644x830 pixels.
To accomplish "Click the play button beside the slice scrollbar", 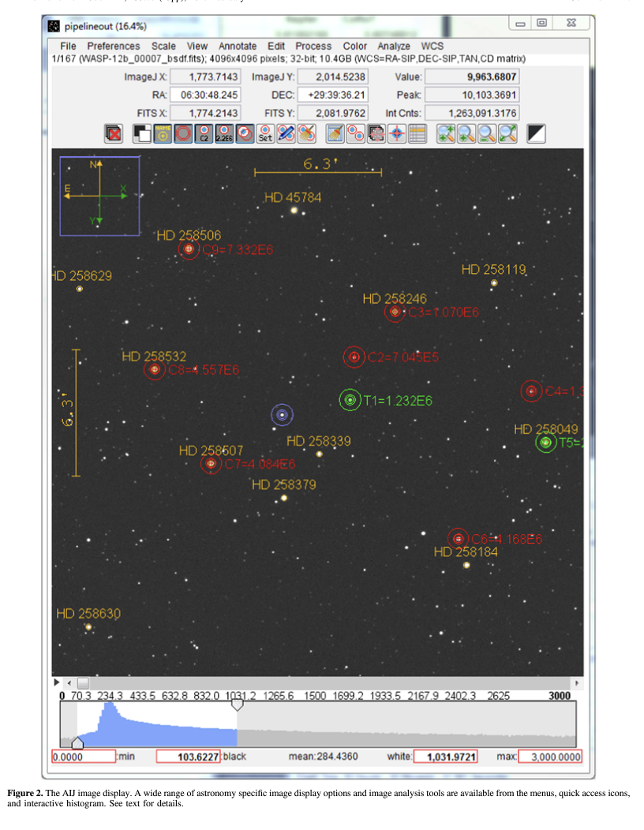I will point(56,682).
